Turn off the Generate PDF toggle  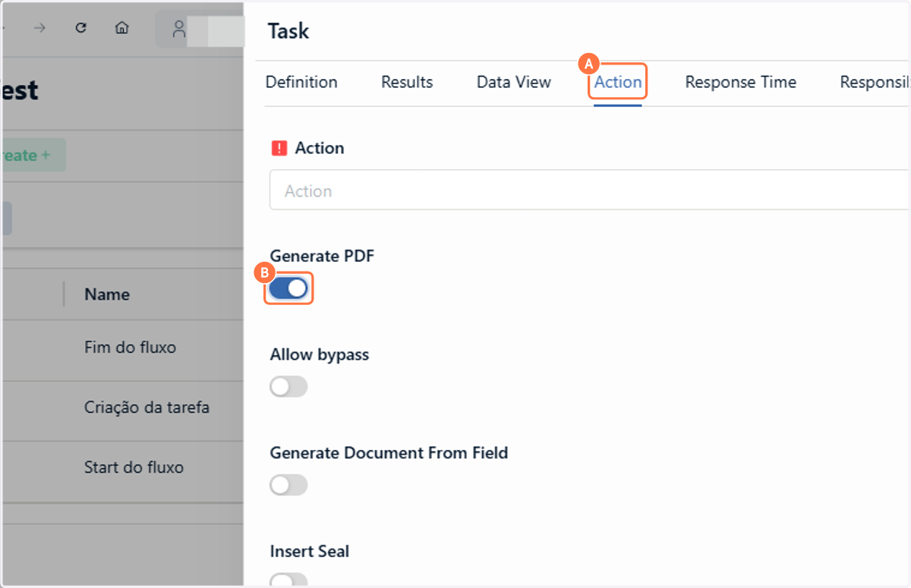[288, 288]
